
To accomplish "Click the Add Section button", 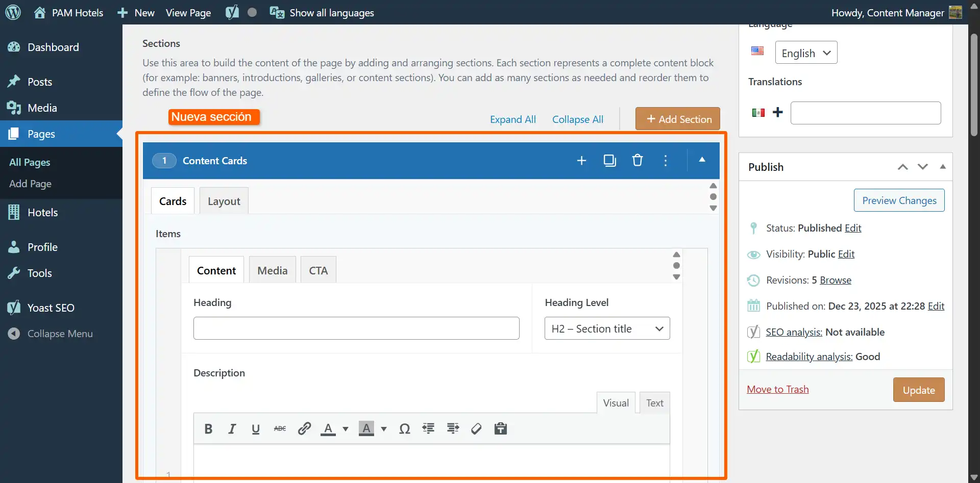I will 677,119.
